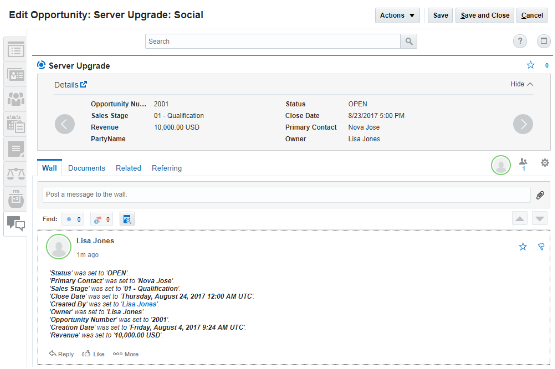Focus the Search input field

point(273,41)
